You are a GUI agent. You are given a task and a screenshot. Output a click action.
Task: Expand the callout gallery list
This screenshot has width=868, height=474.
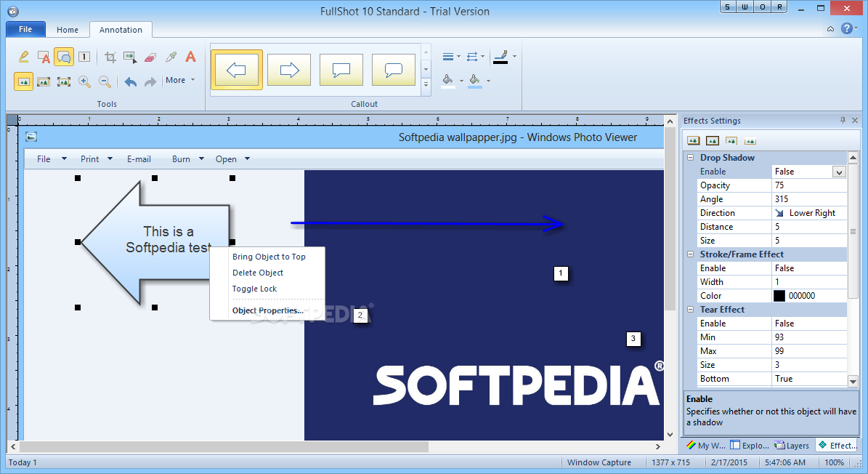pos(426,85)
